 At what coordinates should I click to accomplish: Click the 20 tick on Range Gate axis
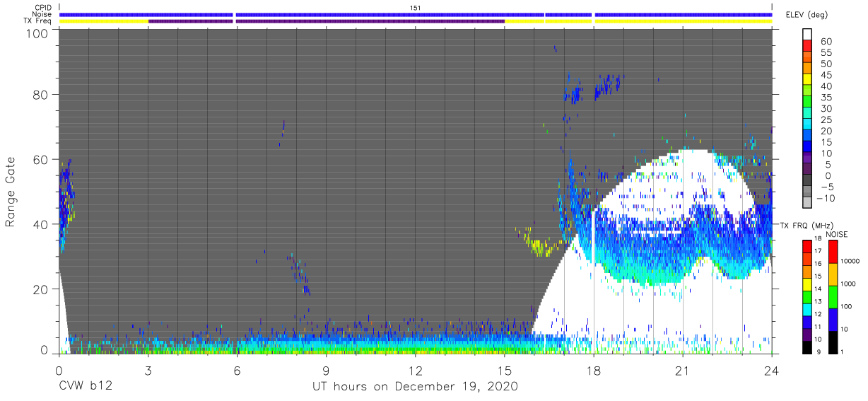pyautogui.click(x=41, y=289)
